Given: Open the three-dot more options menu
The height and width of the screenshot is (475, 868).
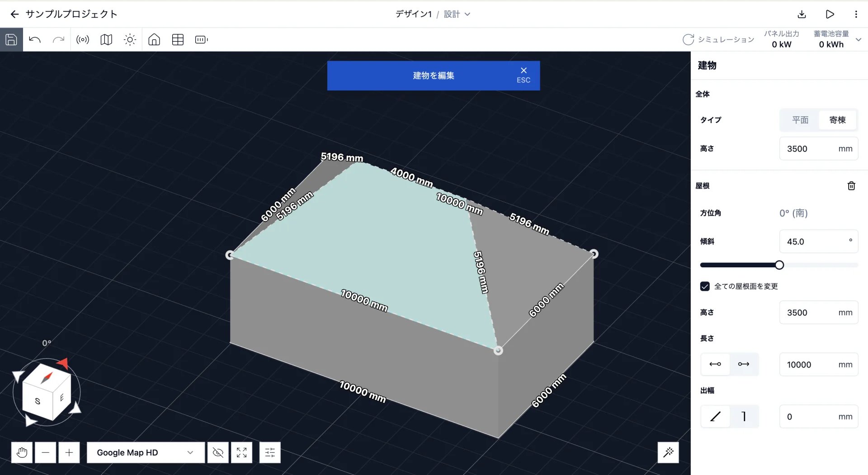Looking at the screenshot, I should coord(856,14).
